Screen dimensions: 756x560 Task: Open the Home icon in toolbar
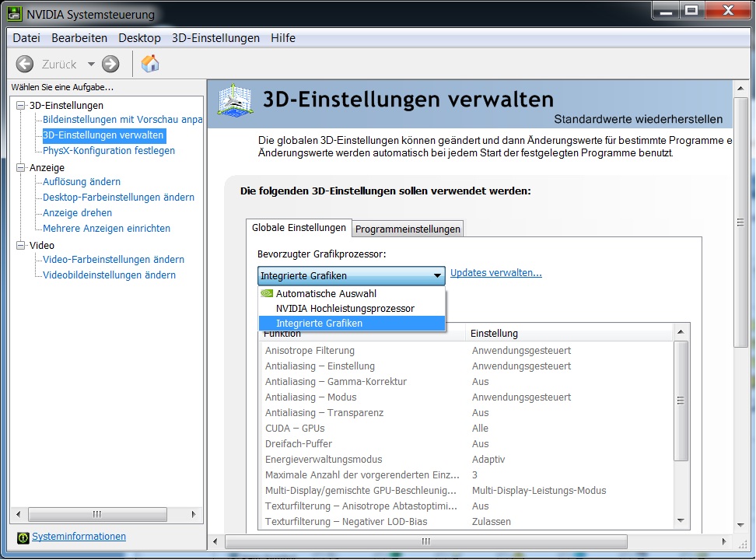(150, 64)
